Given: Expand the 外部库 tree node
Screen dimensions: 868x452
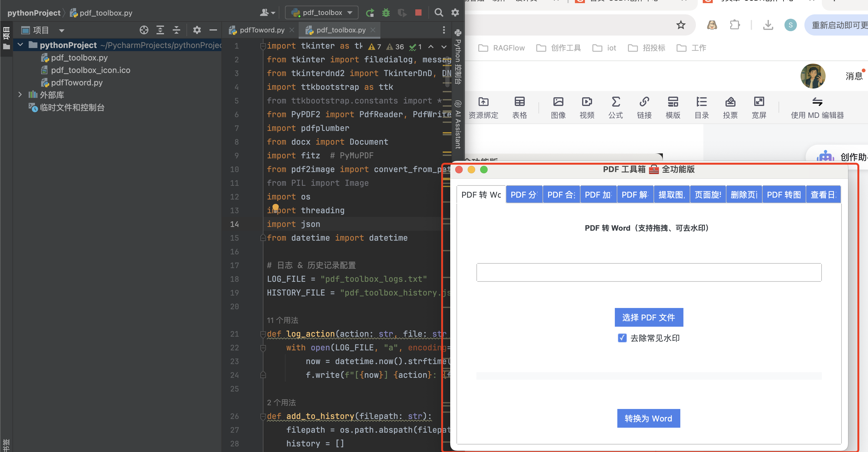Looking at the screenshot, I should click(20, 95).
